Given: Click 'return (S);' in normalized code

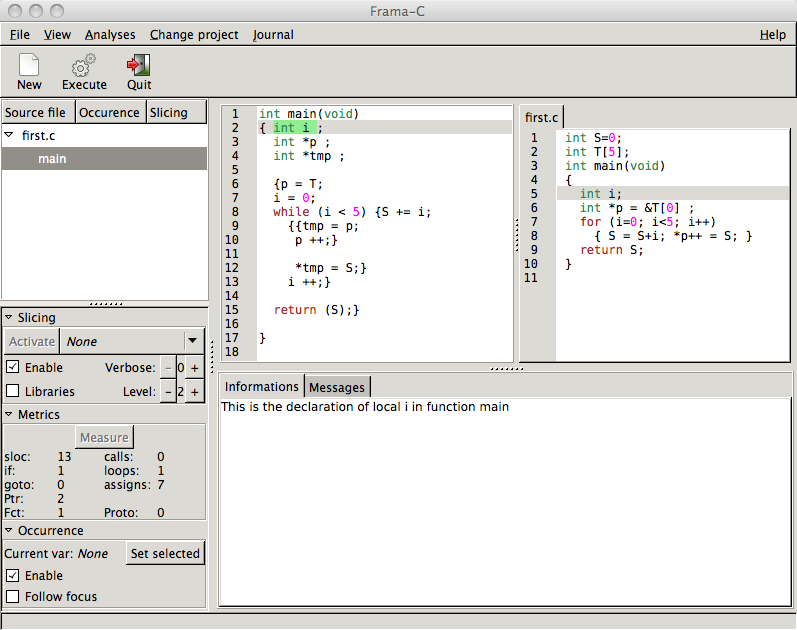Looking at the screenshot, I should [x=315, y=310].
